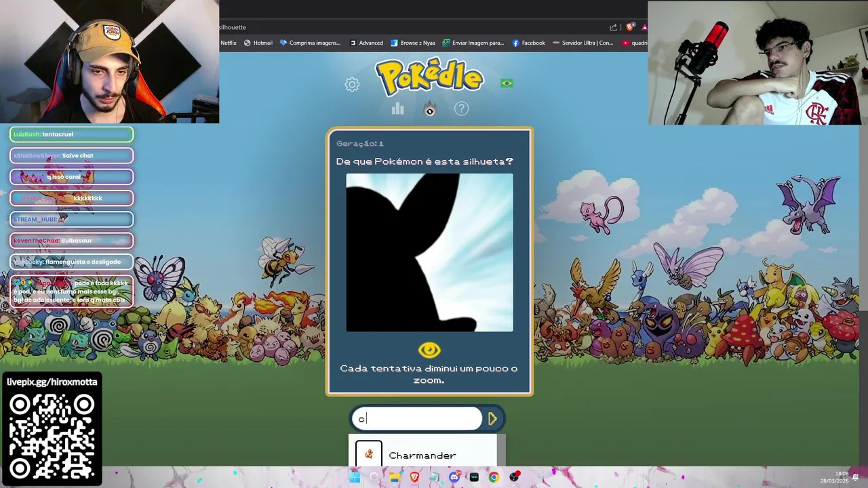
Task: Open the help question mark icon
Action: [x=461, y=108]
